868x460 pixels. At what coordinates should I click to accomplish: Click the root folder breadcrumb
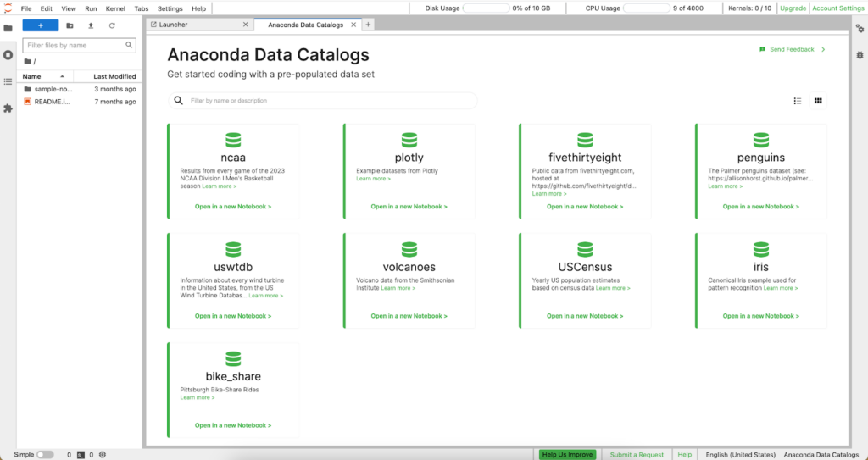click(30, 62)
